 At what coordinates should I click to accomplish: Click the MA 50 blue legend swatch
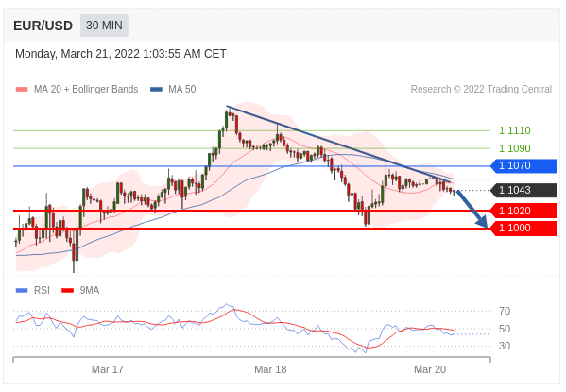(156, 89)
